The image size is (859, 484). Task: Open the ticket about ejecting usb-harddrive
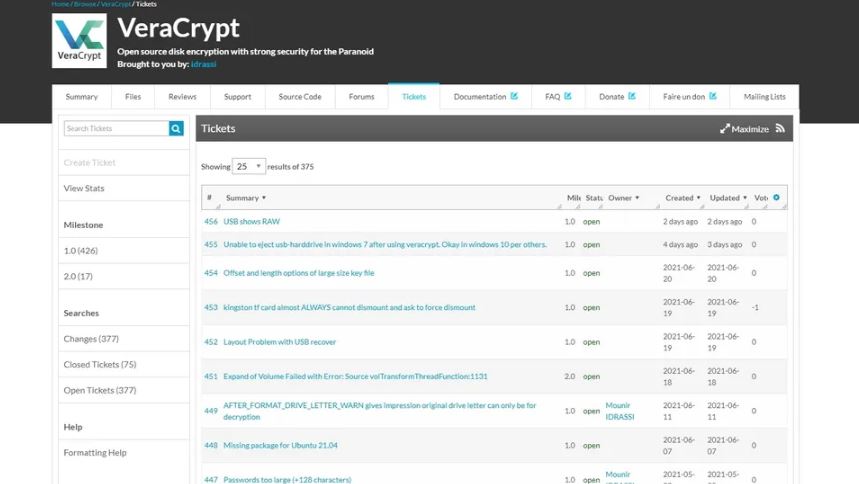coord(385,244)
